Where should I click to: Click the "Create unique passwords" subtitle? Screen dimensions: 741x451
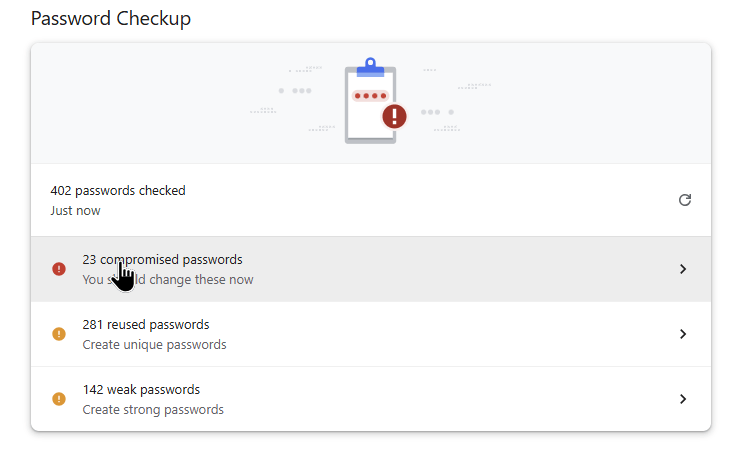click(x=154, y=345)
